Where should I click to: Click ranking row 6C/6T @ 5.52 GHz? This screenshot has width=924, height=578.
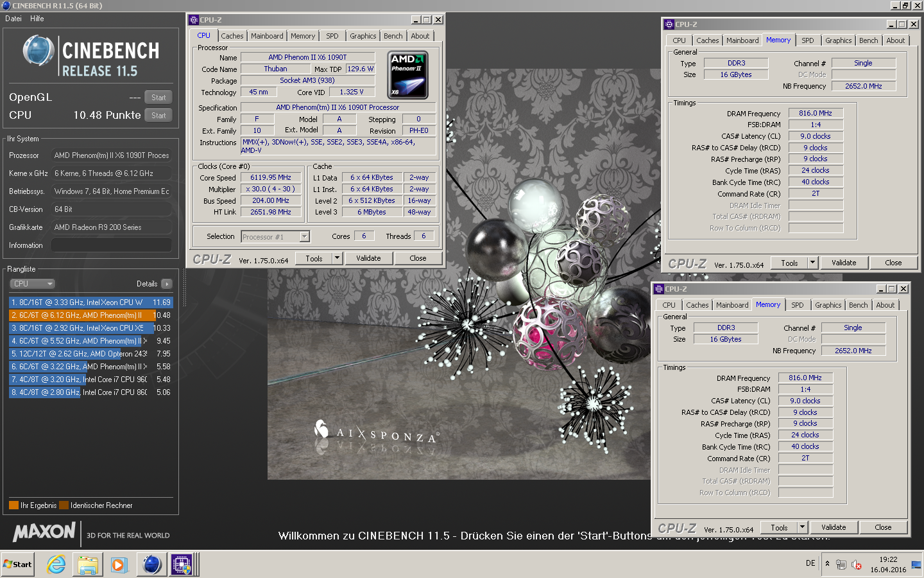(90, 341)
